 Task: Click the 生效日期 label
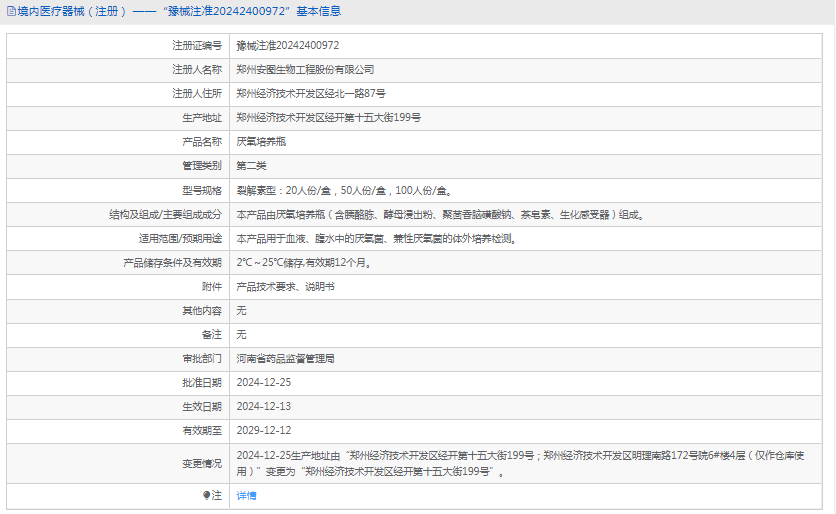point(202,407)
